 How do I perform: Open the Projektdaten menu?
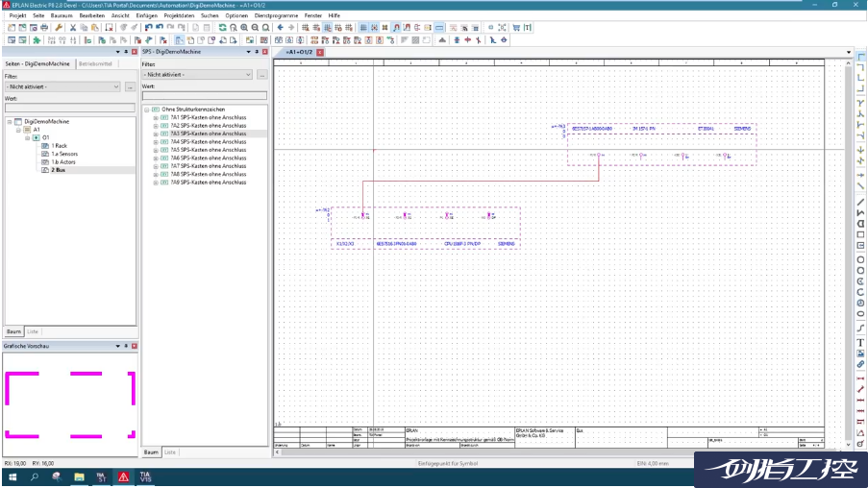[x=178, y=16]
